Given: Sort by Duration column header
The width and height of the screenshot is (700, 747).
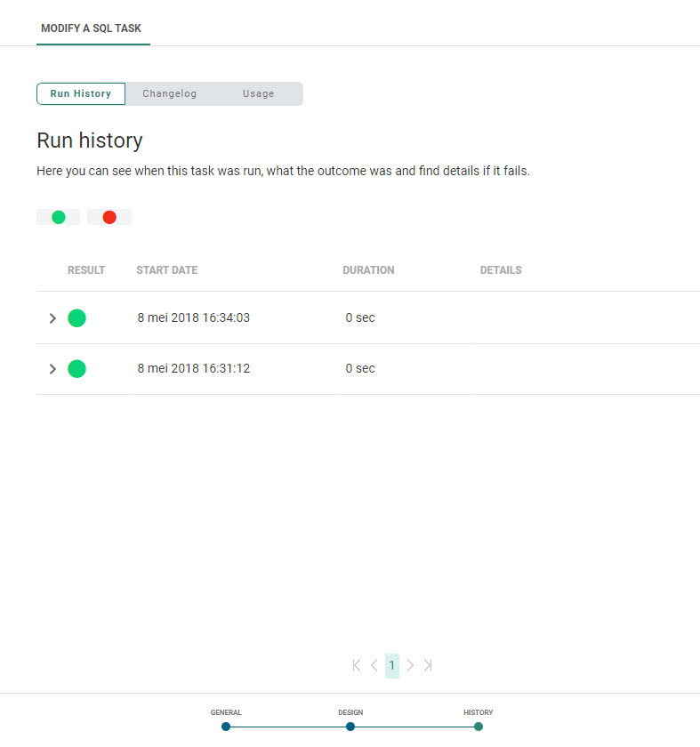Looking at the screenshot, I should [368, 270].
